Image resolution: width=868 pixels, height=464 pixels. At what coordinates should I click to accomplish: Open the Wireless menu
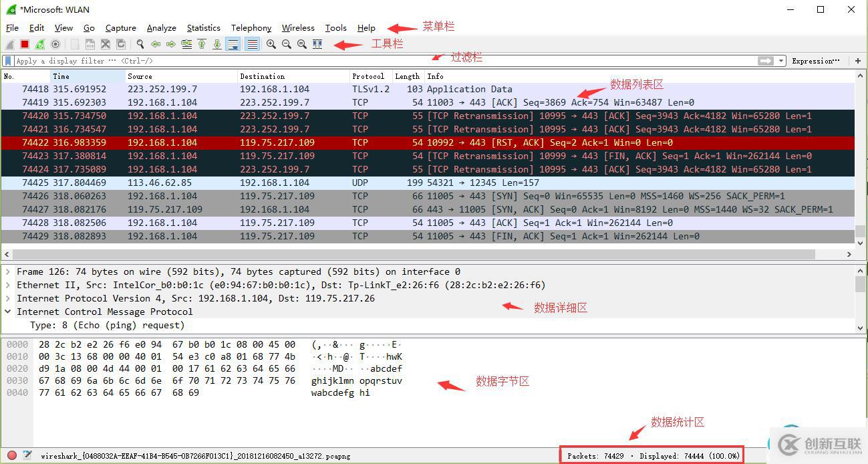tap(298, 28)
